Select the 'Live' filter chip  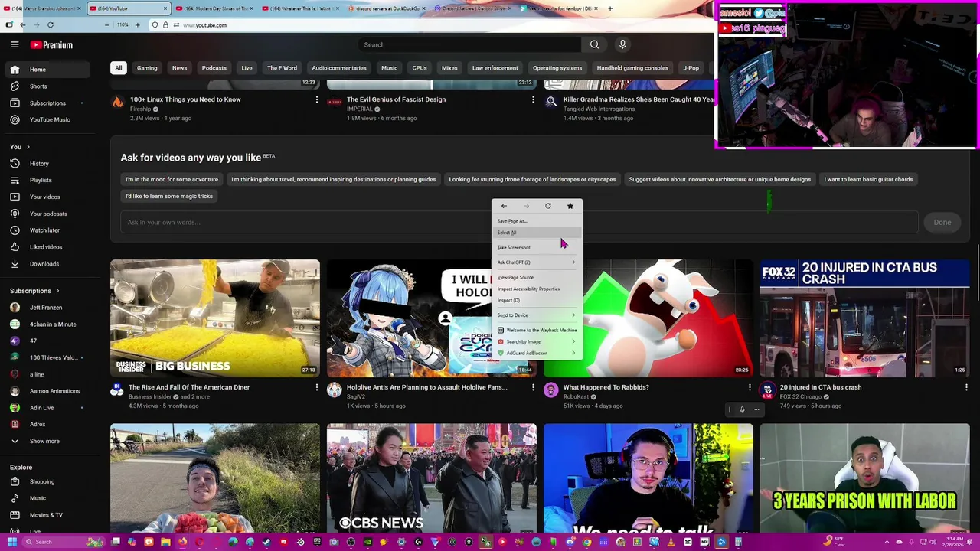pos(247,68)
